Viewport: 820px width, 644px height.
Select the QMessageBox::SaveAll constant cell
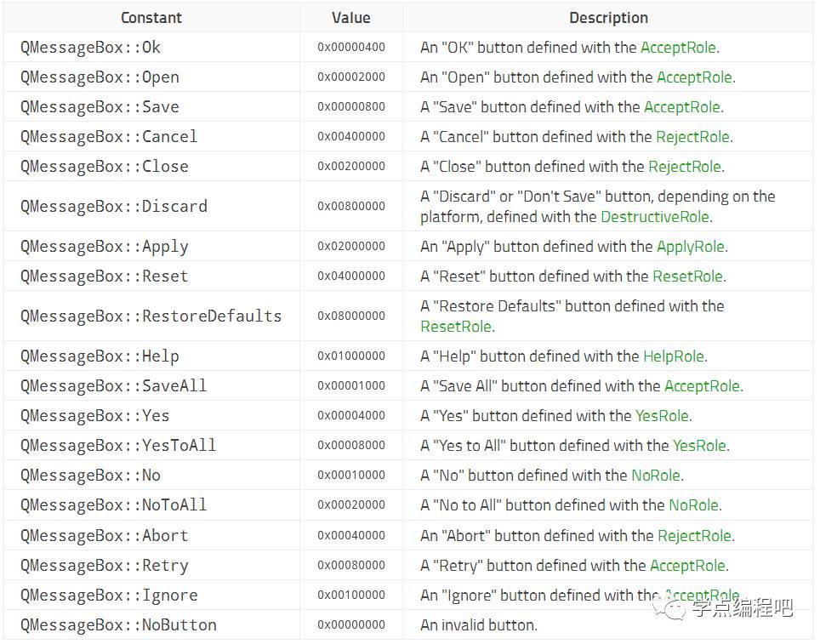[x=151, y=386]
